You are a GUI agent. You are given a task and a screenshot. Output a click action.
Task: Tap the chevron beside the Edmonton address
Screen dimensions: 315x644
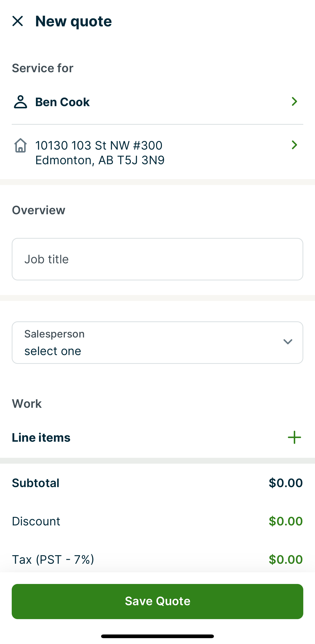(x=294, y=145)
